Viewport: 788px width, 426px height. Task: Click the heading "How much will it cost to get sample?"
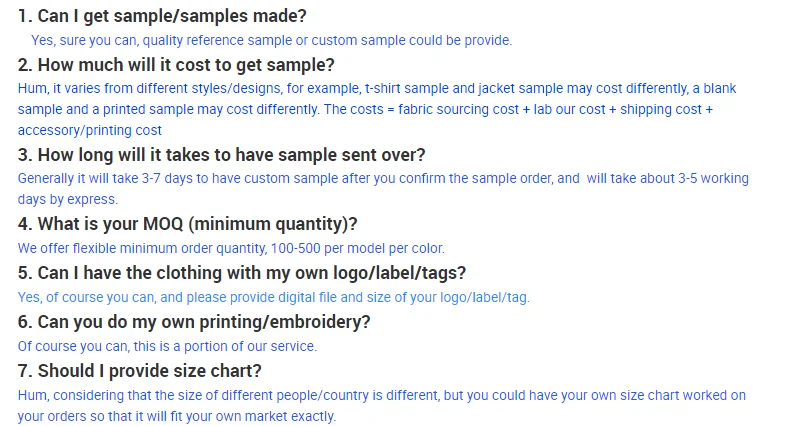point(176,65)
